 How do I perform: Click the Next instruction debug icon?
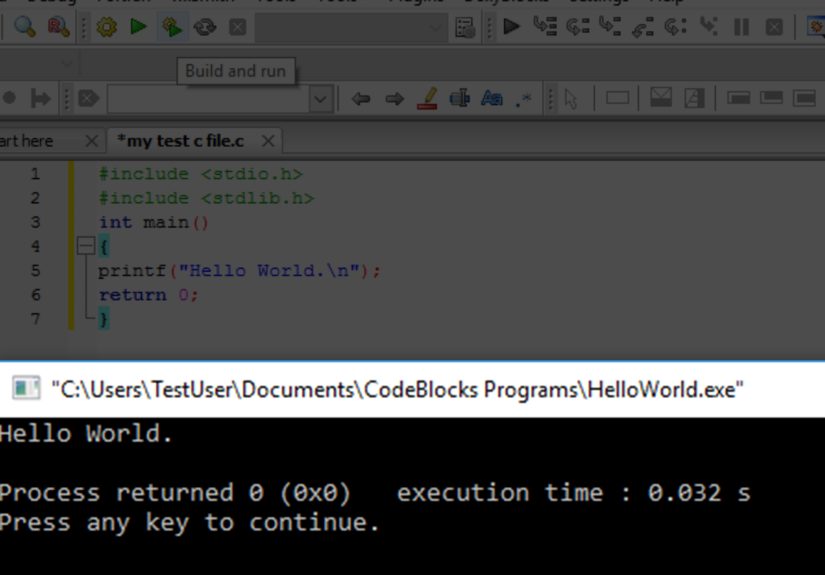pyautogui.click(x=676, y=26)
